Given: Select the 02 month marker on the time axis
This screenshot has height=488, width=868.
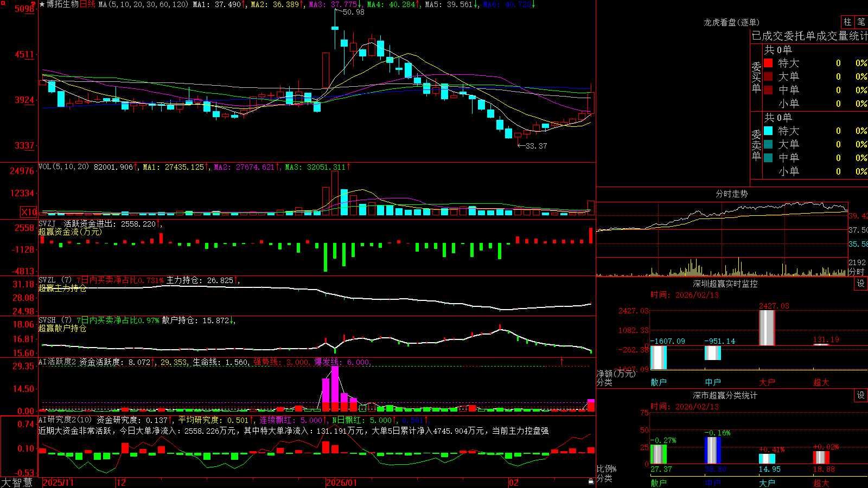Looking at the screenshot, I should [513, 483].
